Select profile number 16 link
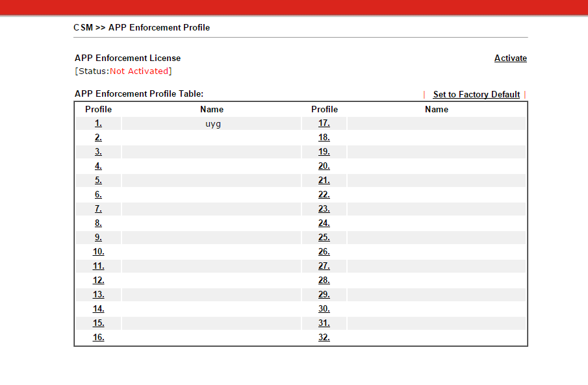588x385 pixels. coord(98,338)
